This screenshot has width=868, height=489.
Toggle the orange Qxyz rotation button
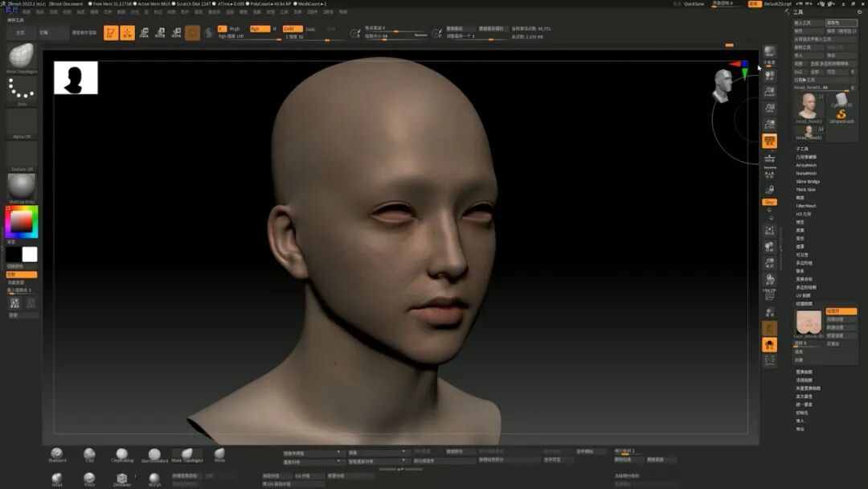click(769, 202)
